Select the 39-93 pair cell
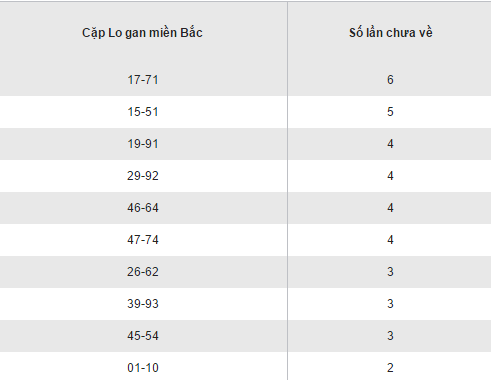The width and height of the screenshot is (492, 380). click(143, 304)
